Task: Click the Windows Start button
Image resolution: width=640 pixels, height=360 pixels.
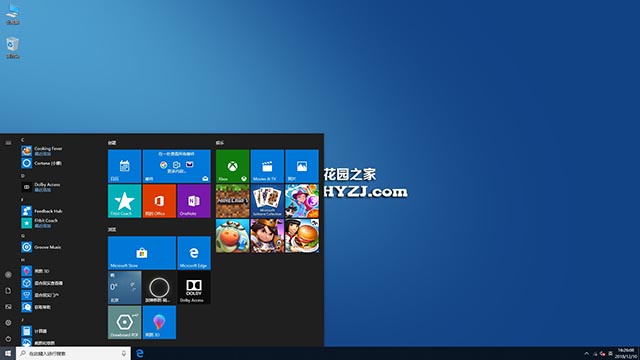Action: point(8,353)
